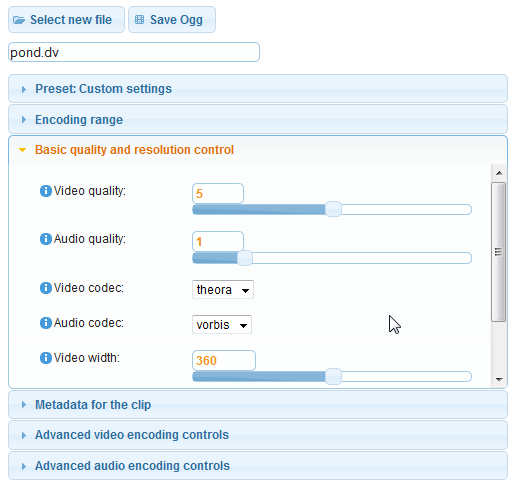Click the film icon on Save Ogg
Viewport: 515px width, 486px height.
pos(139,20)
